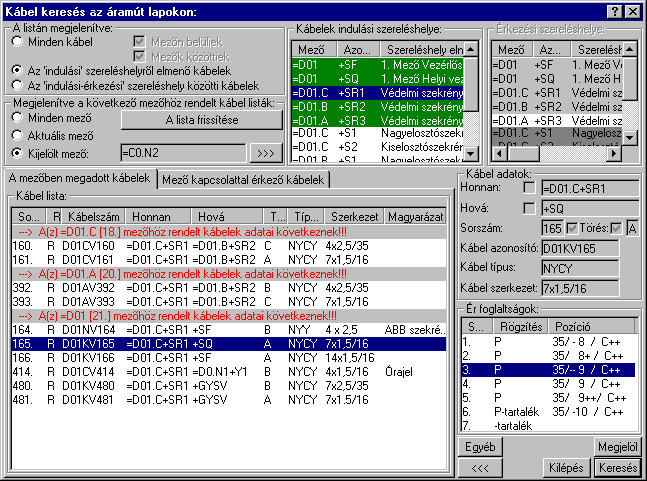This screenshot has width=647, height=481.
Task: Sort by 'Kábelszám' column header
Action: coord(94,217)
